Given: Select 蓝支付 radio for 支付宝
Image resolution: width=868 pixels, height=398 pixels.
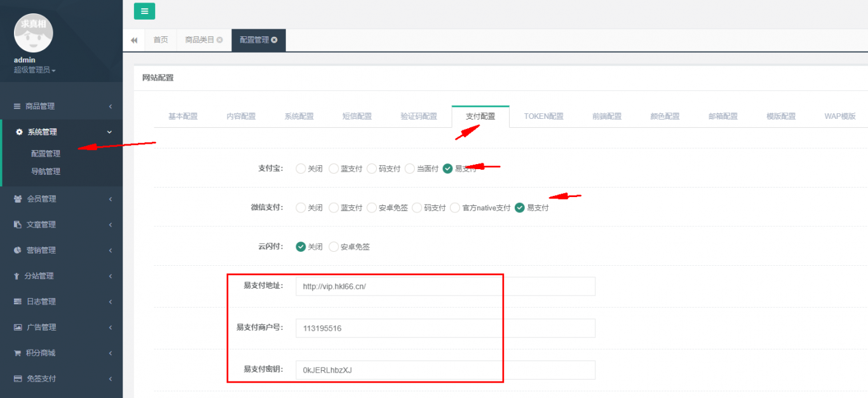Looking at the screenshot, I should coord(334,169).
